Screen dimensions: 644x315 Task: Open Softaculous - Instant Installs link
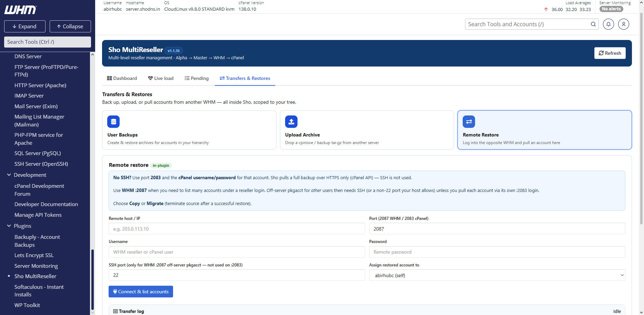tap(39, 291)
